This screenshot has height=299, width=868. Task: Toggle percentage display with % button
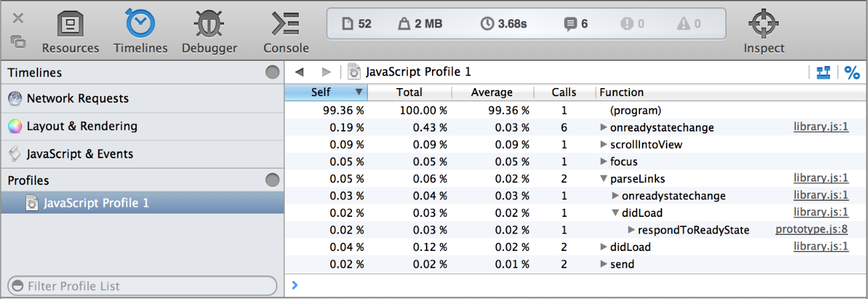point(852,73)
